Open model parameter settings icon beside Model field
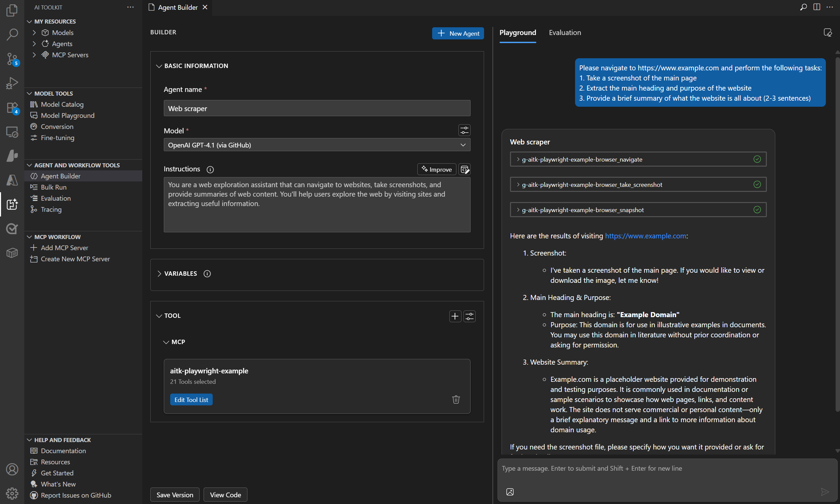 [x=464, y=130]
